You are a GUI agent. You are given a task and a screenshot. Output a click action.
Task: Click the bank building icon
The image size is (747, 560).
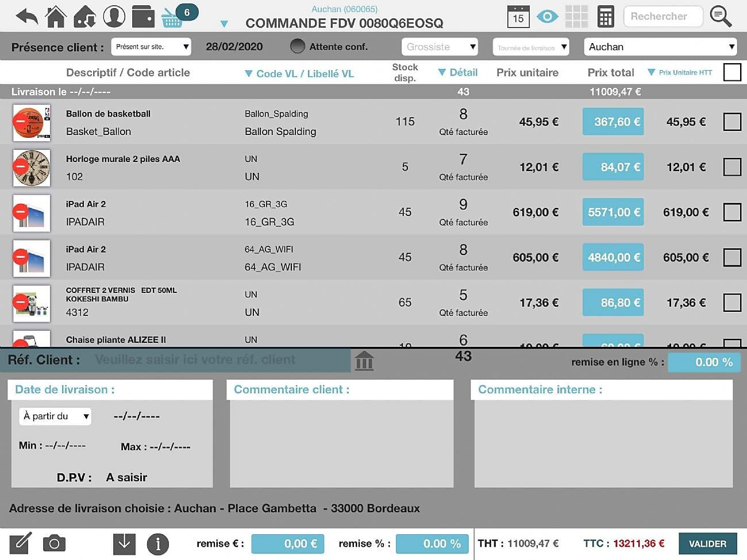364,361
